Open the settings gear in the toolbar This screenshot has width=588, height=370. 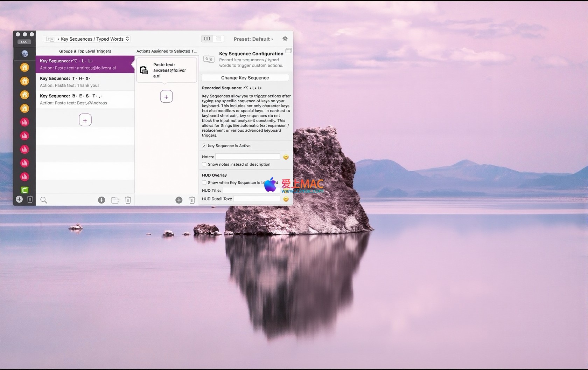pos(285,39)
